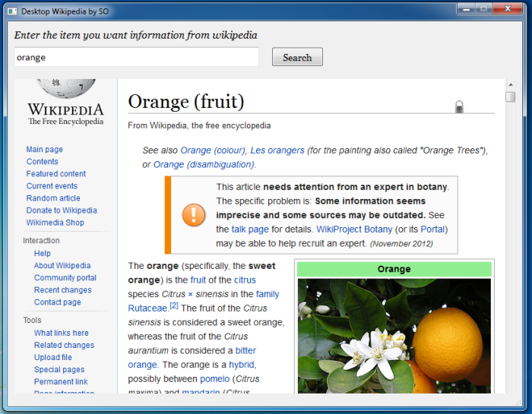532x414 pixels.
Task: Click the vertical scrollbar thumb
Action: coord(510,97)
